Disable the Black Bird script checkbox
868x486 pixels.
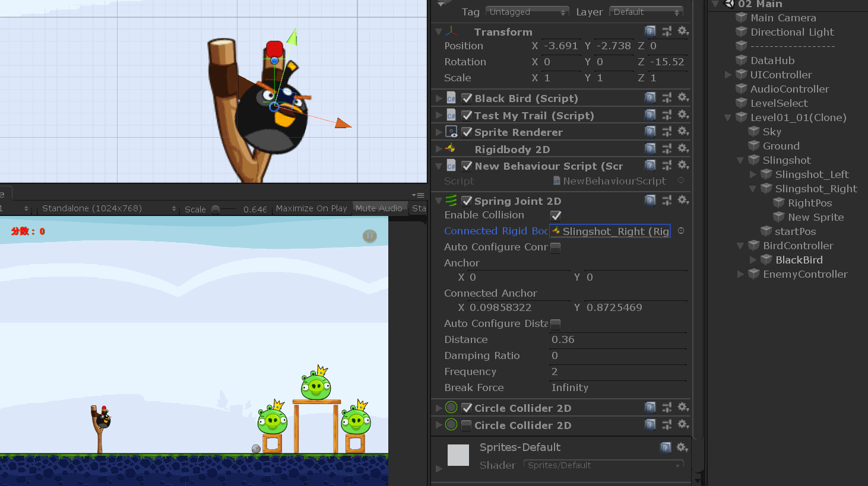(x=467, y=99)
